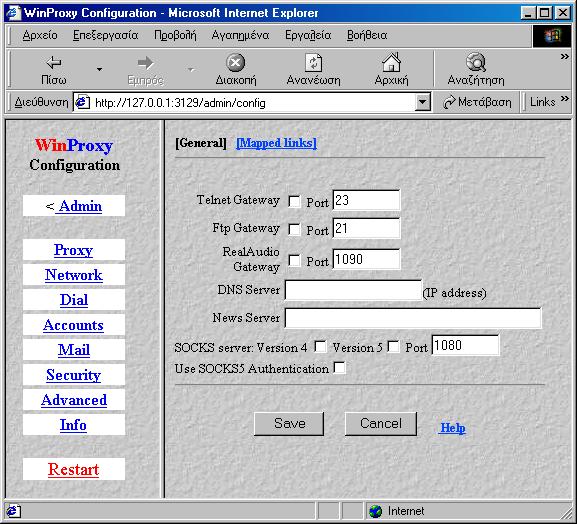Click the Forward (Εμπρός) arrow icon
Image resolution: width=577 pixels, height=524 pixels.
[x=145, y=63]
